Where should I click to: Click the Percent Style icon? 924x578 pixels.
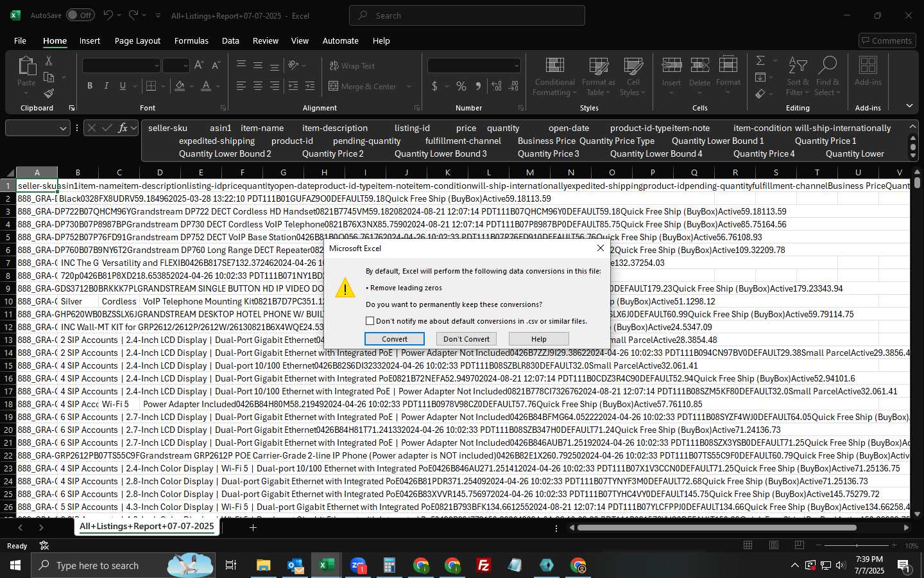[x=461, y=86]
